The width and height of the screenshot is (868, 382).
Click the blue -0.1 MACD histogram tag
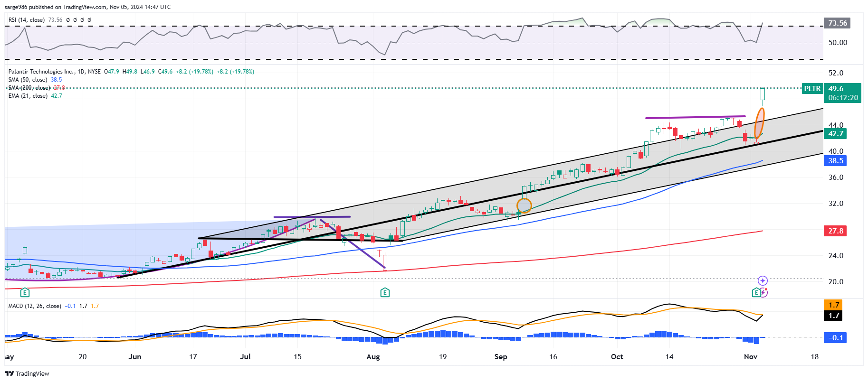[x=835, y=338]
